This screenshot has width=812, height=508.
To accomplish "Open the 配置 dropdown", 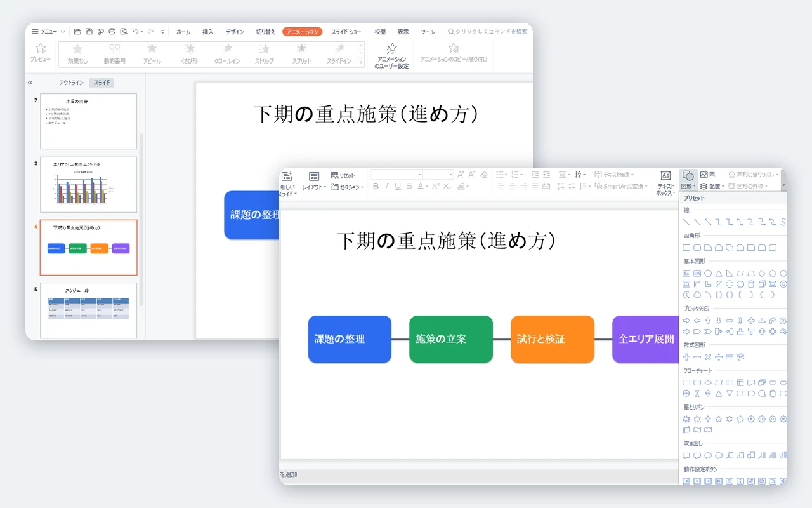I will click(x=712, y=186).
